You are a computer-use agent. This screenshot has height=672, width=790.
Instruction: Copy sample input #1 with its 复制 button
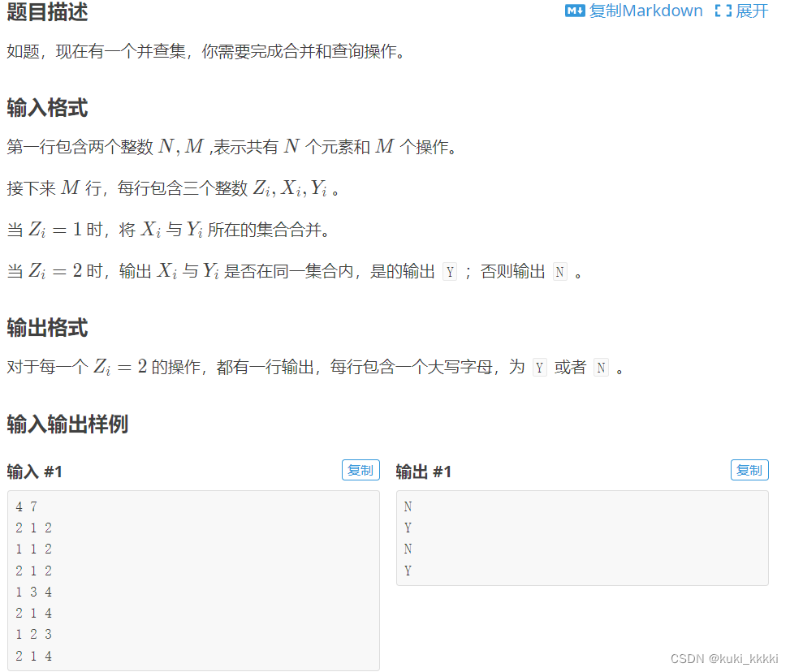[x=360, y=470]
